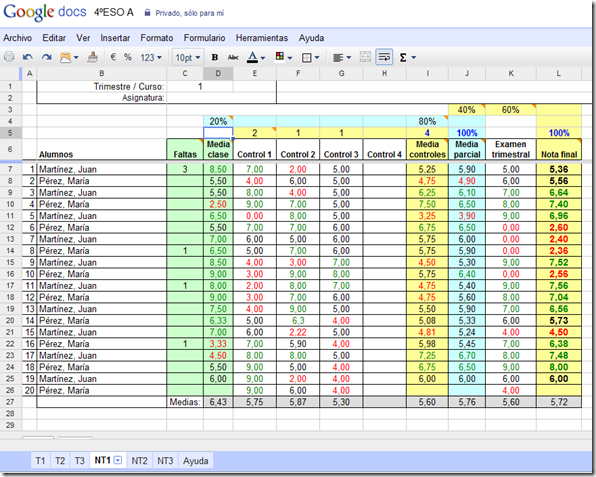Open the 123 number format dropdown
Image resolution: width=596 pixels, height=477 pixels.
tap(151, 58)
